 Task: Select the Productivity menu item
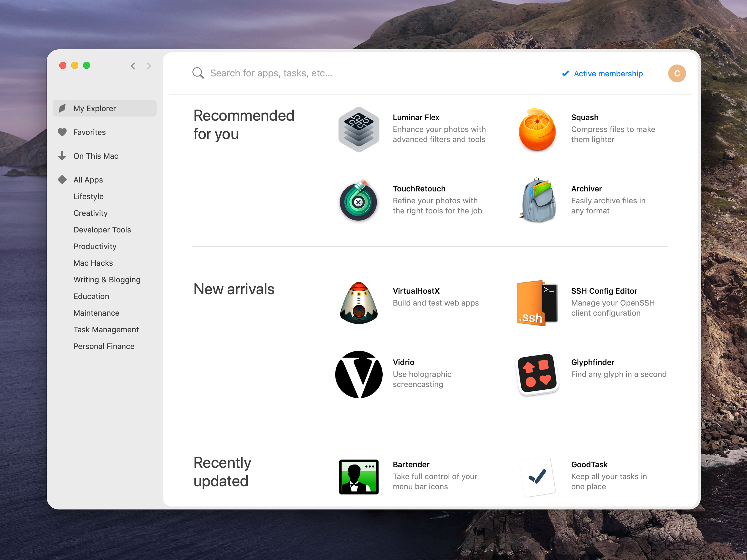tap(94, 246)
